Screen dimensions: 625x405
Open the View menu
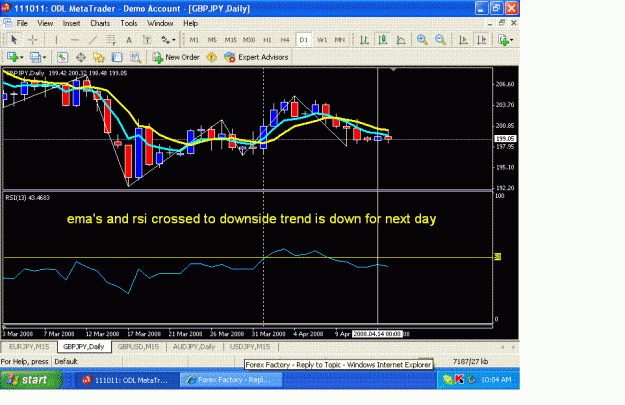click(x=45, y=23)
